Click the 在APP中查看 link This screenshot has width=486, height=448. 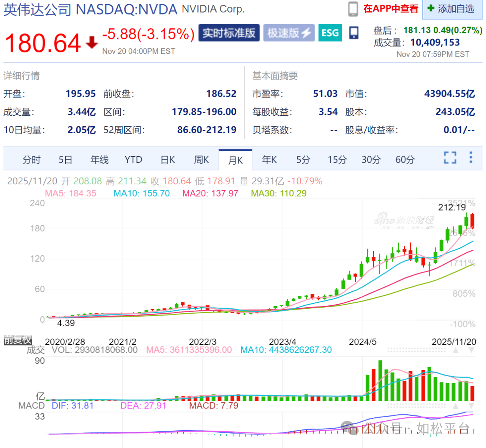click(x=391, y=9)
